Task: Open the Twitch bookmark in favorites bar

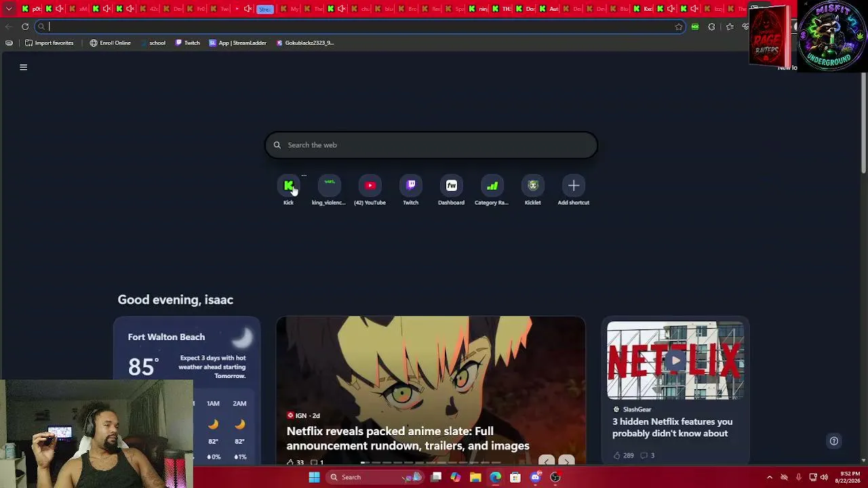Action: click(187, 43)
